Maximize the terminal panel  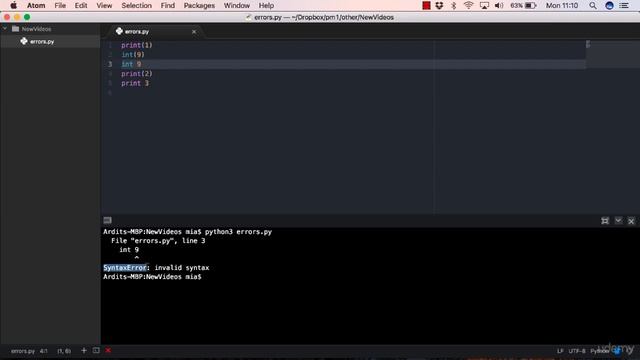coord(605,221)
